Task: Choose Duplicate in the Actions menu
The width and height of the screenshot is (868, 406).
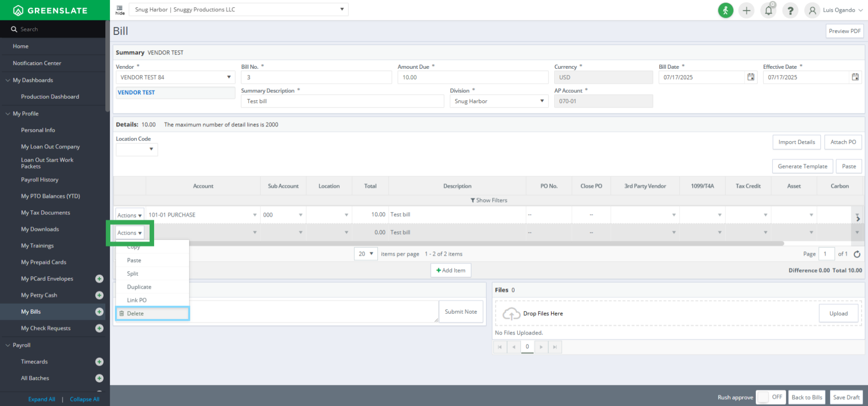Action: (x=139, y=287)
